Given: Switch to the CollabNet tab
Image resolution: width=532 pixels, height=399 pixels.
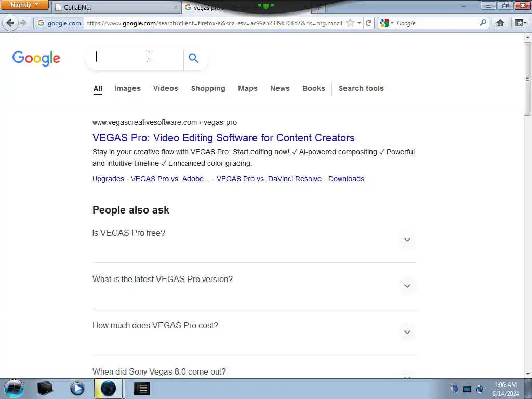Looking at the screenshot, I should 116,7.
